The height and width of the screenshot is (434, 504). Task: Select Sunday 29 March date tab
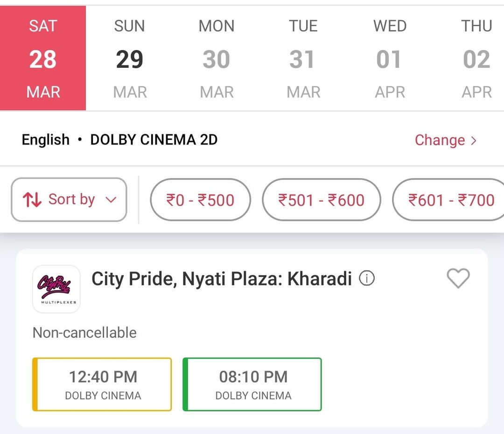click(x=130, y=58)
